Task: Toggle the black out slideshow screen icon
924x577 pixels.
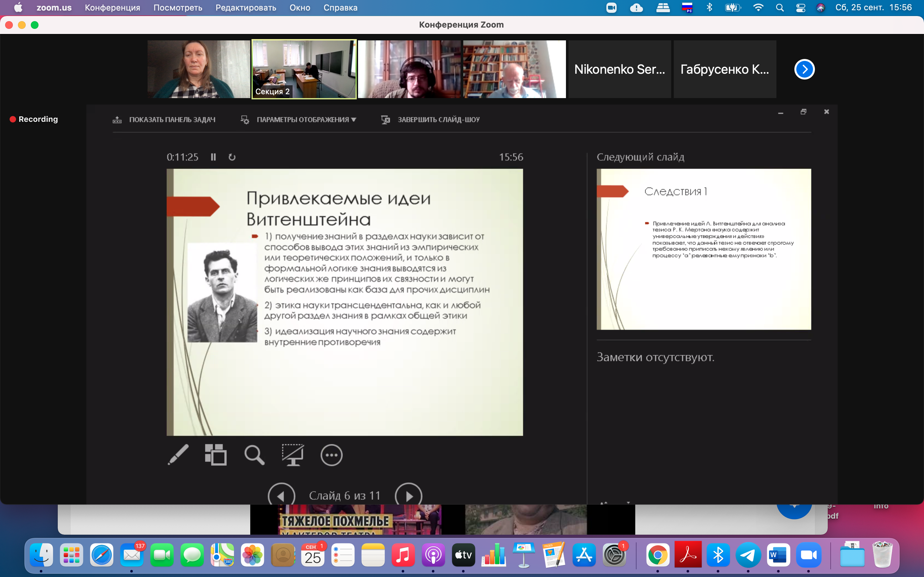Action: click(293, 455)
